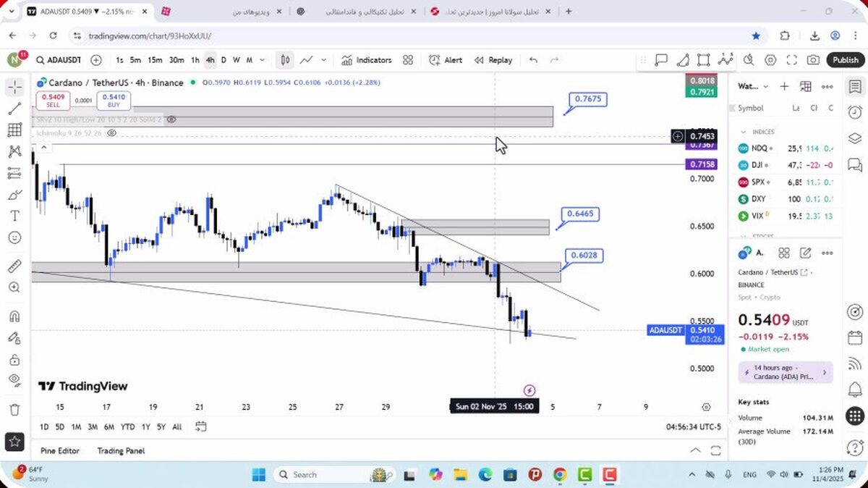The width and height of the screenshot is (868, 488).
Task: Undo the last chart action
Action: tap(533, 60)
